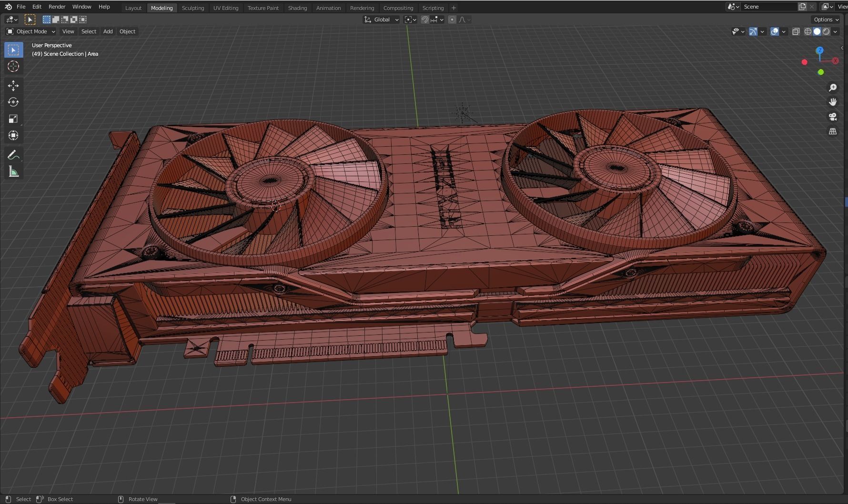The image size is (848, 504).
Task: Select the Rotate tool
Action: [x=13, y=102]
